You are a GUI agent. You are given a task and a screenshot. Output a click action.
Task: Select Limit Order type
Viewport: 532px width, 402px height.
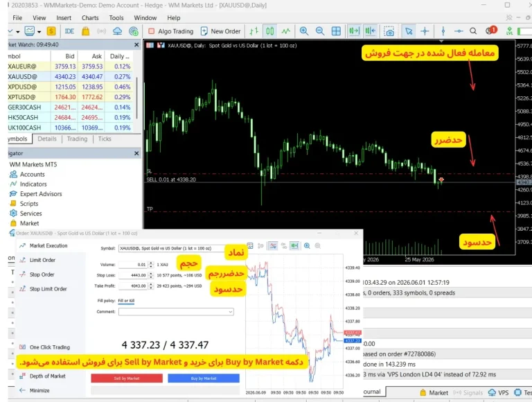point(42,260)
